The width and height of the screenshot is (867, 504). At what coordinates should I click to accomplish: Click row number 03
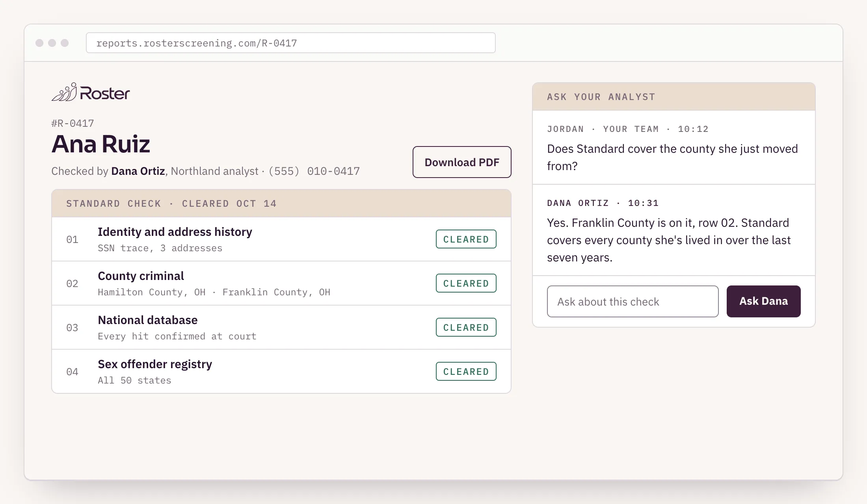coord(72,328)
